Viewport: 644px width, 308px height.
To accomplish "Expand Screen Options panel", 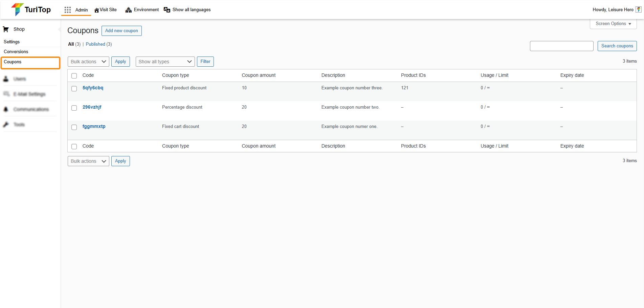I will tap(613, 24).
